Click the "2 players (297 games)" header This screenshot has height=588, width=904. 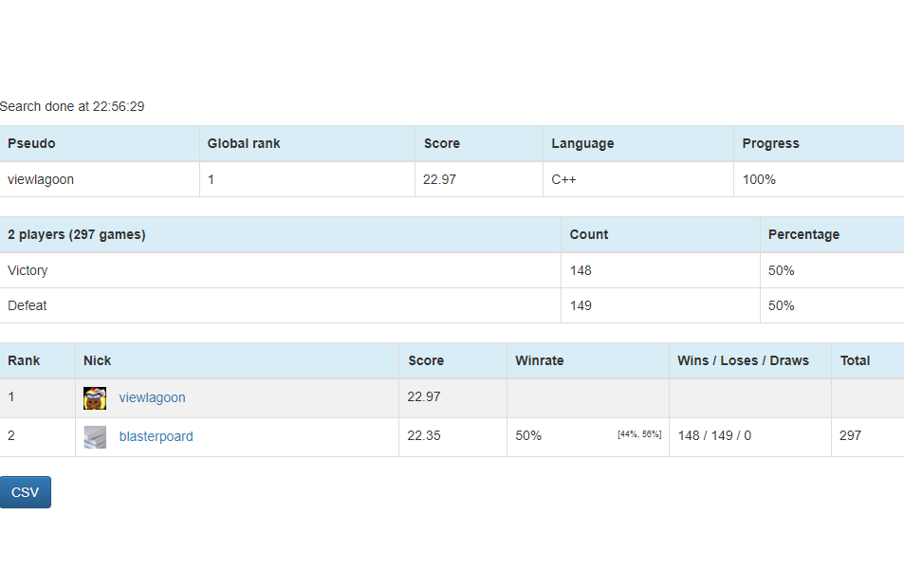[x=77, y=234]
